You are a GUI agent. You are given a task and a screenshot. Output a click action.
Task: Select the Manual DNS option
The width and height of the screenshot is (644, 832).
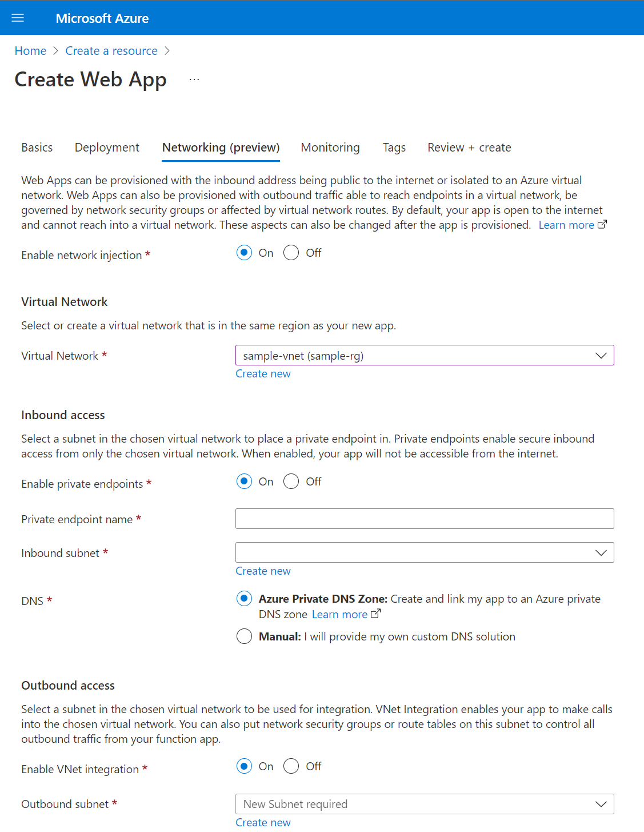(244, 636)
